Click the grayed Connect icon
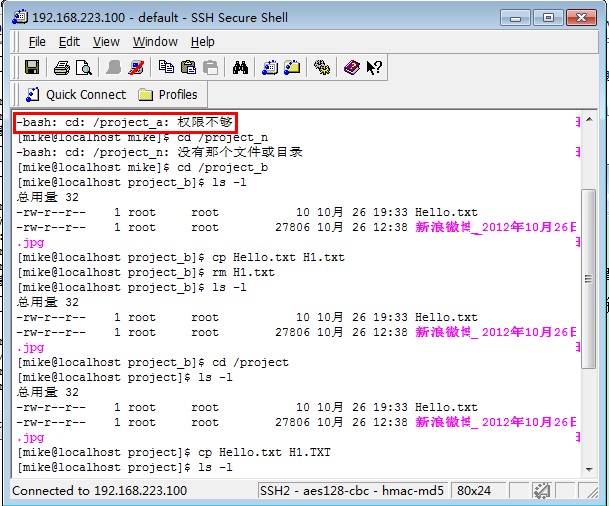The width and height of the screenshot is (609, 506). 113,68
